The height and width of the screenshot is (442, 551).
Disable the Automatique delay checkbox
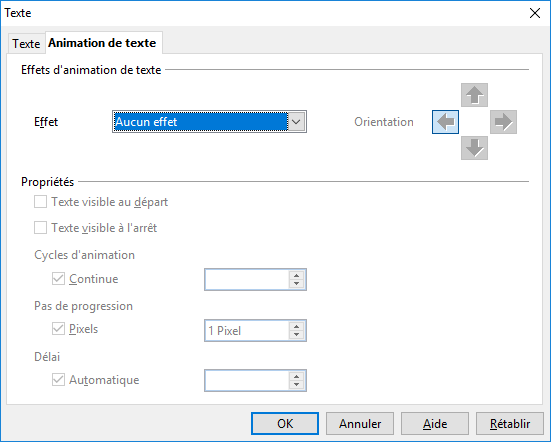point(58,380)
